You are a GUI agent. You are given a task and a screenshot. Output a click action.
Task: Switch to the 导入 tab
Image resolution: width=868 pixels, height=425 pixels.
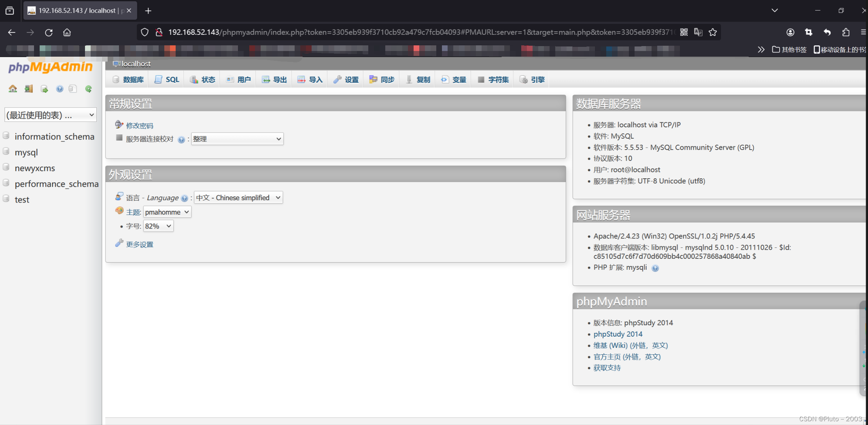point(310,80)
